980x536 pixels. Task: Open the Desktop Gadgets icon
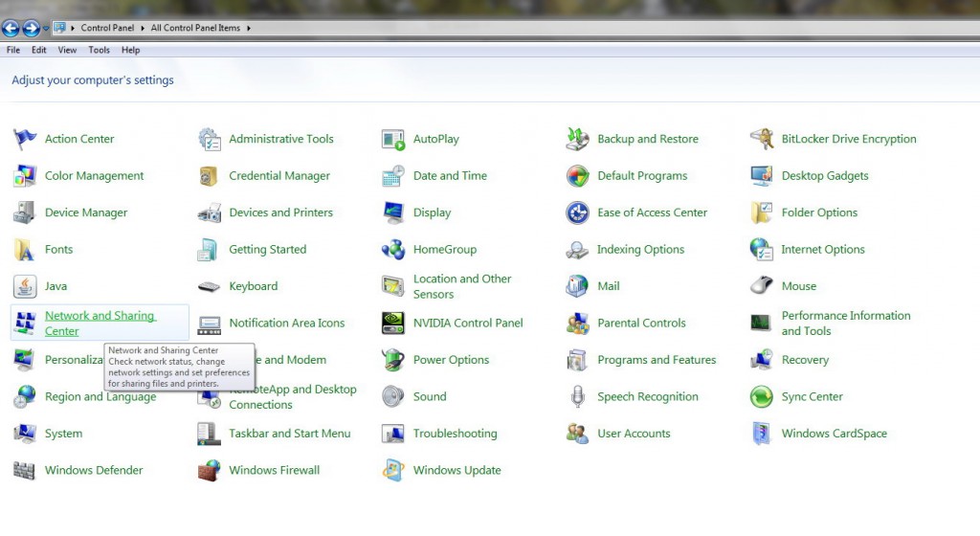tap(761, 175)
